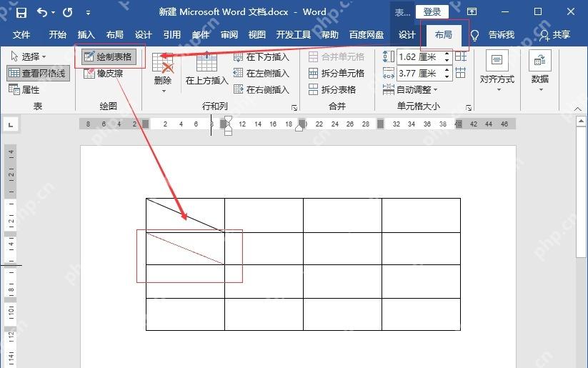Click the top-right table cell

(x=421, y=215)
